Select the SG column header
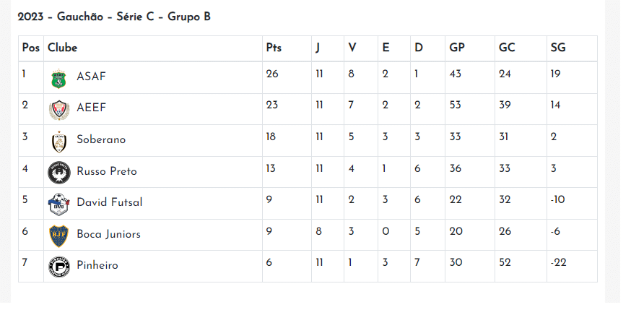Image resolution: width=644 pixels, height=315 pixels. tap(558, 48)
